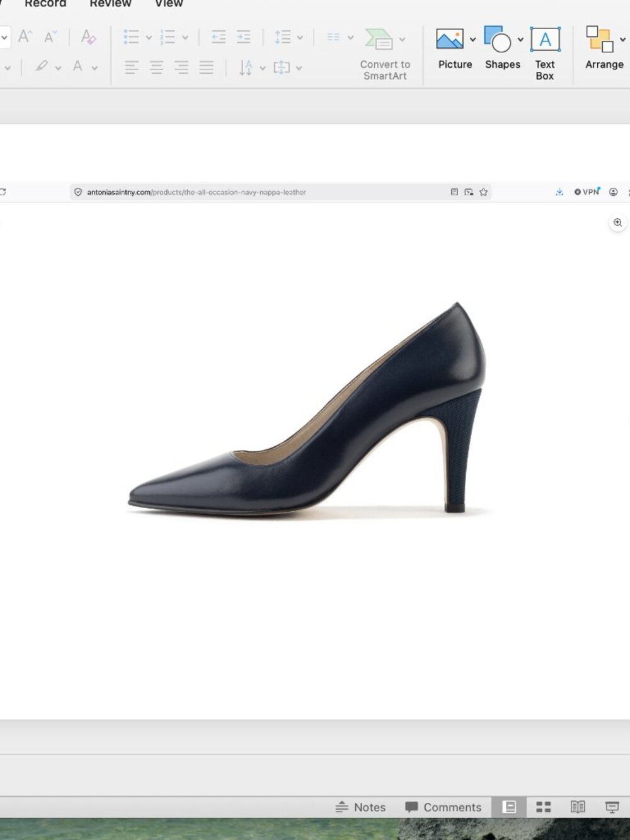Switch to Normal view
This screenshot has width=630, height=840.
[x=509, y=807]
